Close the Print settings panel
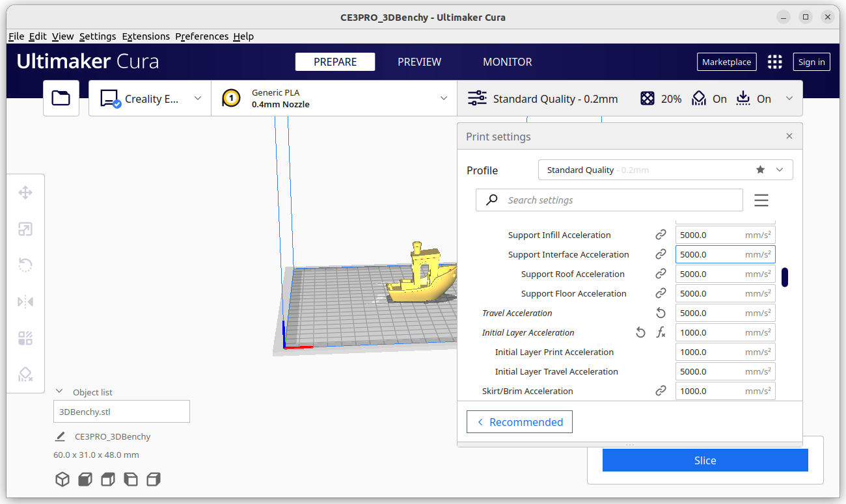 tap(789, 137)
